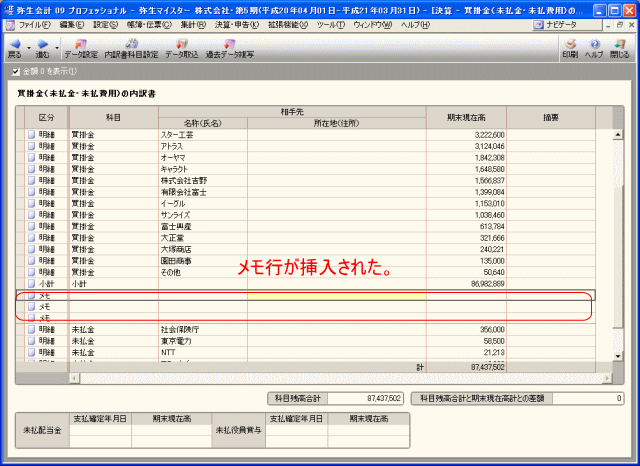Click the 未払役員賞与 first 期末現在高 field
640x466 pixels.
tap(369, 430)
